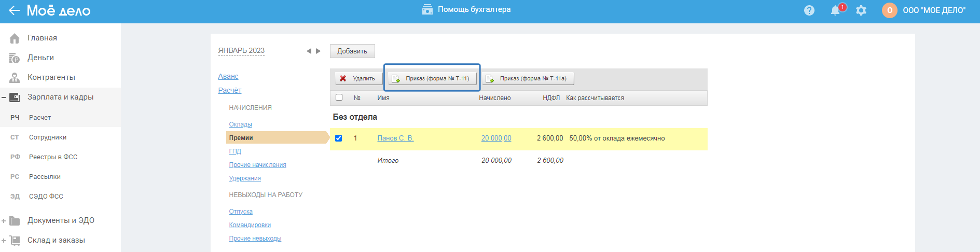
Task: Open the Главная home icon
Action: (15, 38)
